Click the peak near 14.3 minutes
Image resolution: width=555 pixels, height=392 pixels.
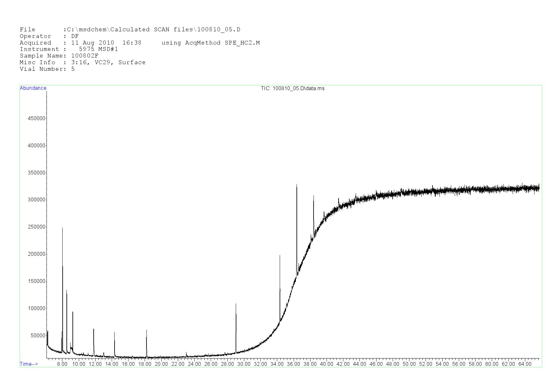pyautogui.click(x=114, y=333)
